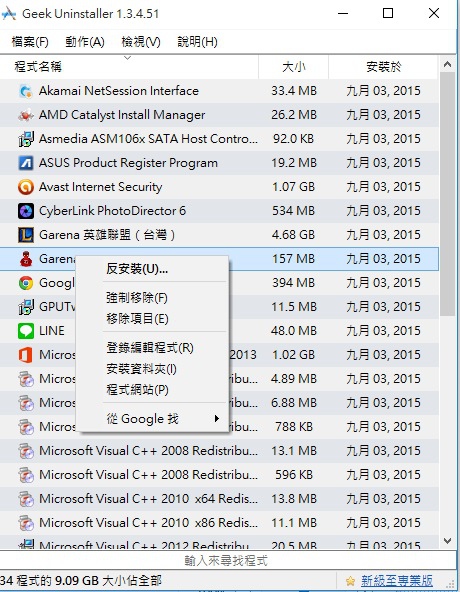Click the ASUS Product Register Program icon

pyautogui.click(x=26, y=163)
